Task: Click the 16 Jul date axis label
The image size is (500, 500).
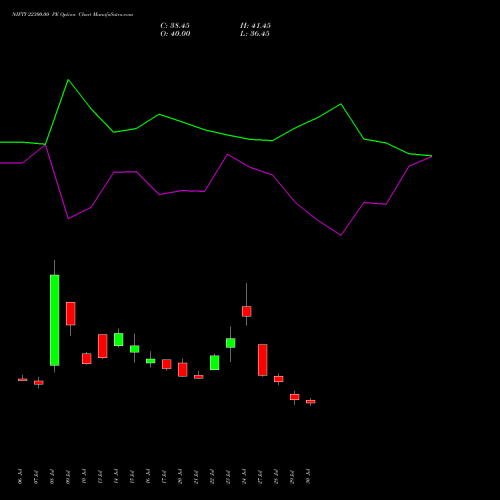Action: pyautogui.click(x=148, y=477)
